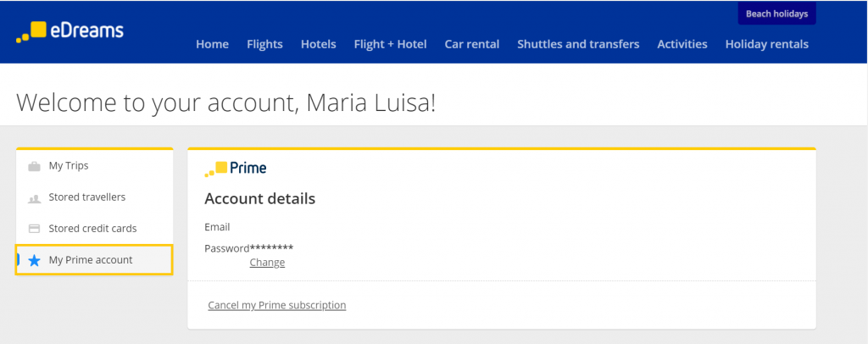Go to Holiday rentals
The image size is (868, 344).
tap(766, 44)
